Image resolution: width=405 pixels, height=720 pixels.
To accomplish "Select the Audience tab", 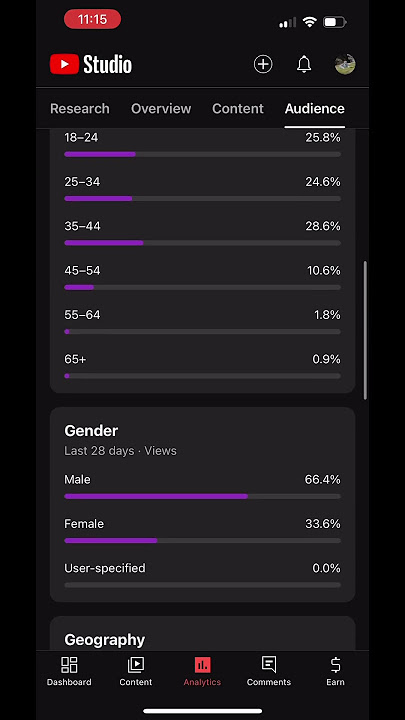I will tap(315, 108).
